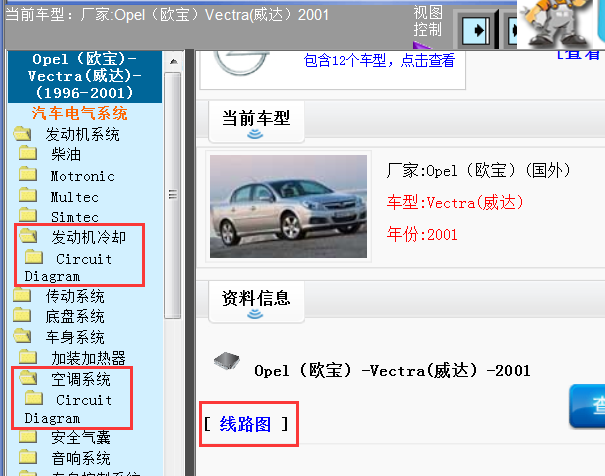Click the 年份:2001 text
This screenshot has height=476, width=605.
422,235
